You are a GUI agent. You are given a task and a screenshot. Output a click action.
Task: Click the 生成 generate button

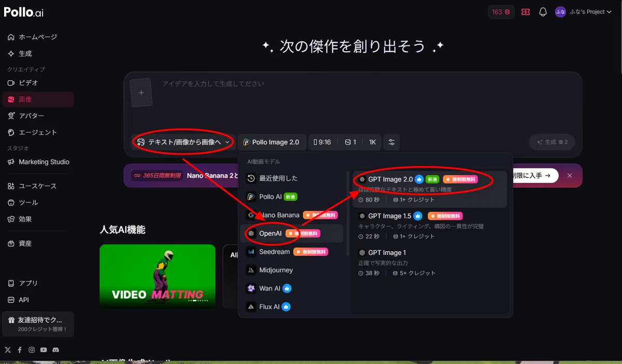pos(552,142)
